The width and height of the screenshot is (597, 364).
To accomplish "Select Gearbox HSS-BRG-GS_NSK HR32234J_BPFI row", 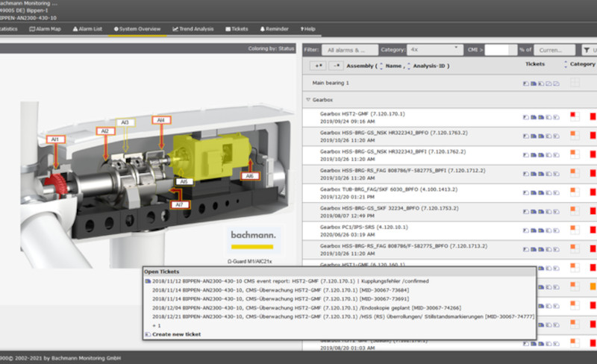I will tap(450, 155).
